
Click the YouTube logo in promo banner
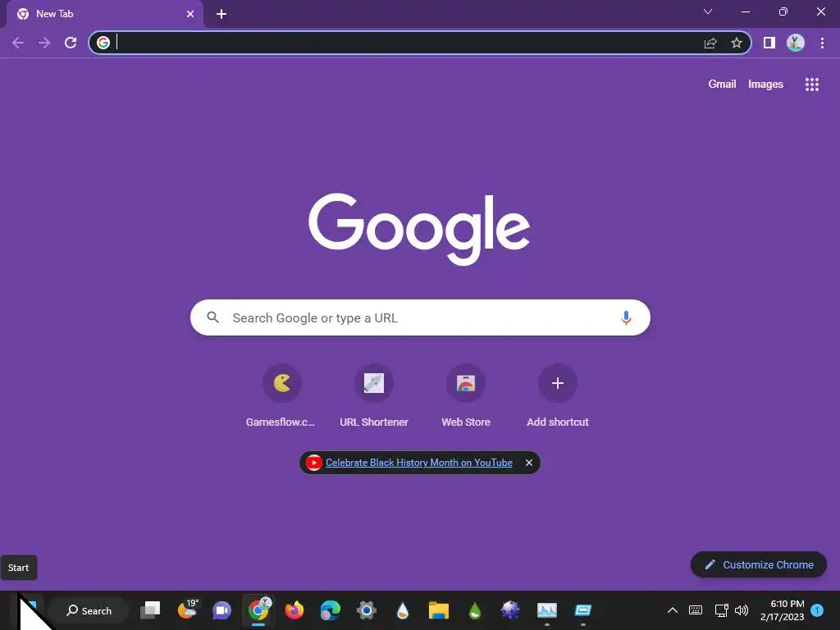click(x=314, y=463)
